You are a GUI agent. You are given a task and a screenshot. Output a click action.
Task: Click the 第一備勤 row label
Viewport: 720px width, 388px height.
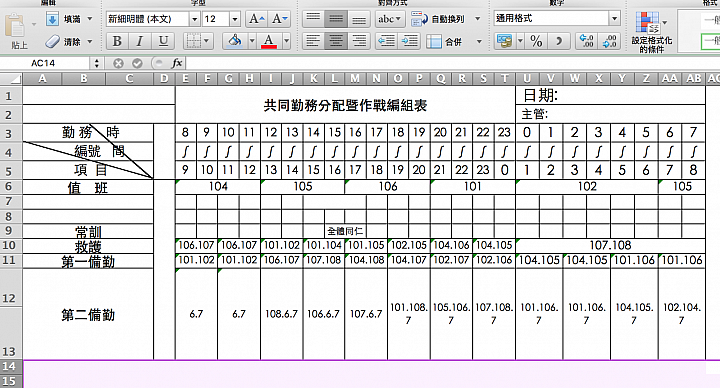88,261
